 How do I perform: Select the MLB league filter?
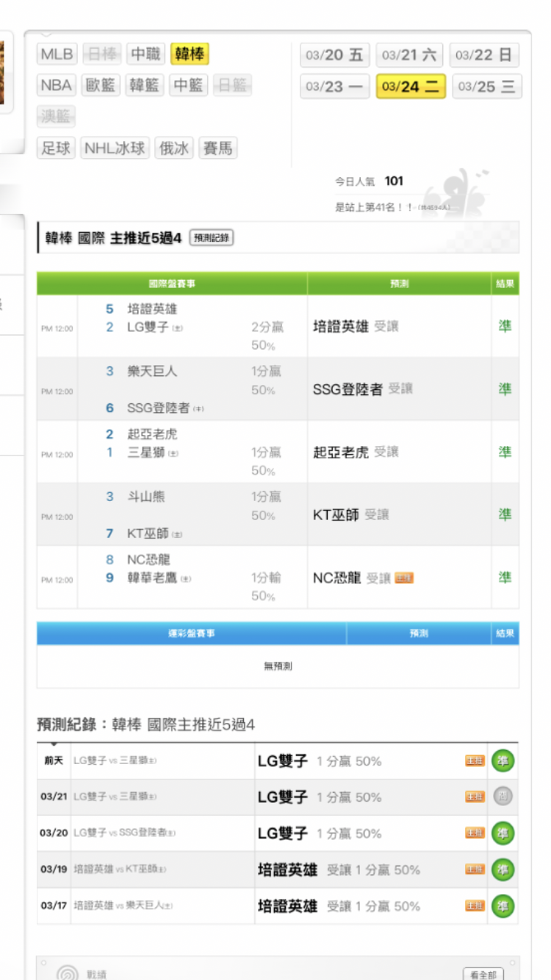point(57,54)
